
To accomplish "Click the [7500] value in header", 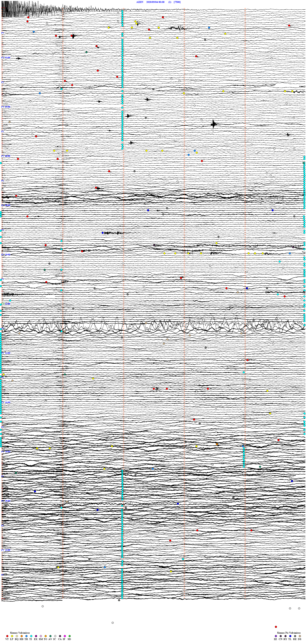I will [x=177, y=2].
